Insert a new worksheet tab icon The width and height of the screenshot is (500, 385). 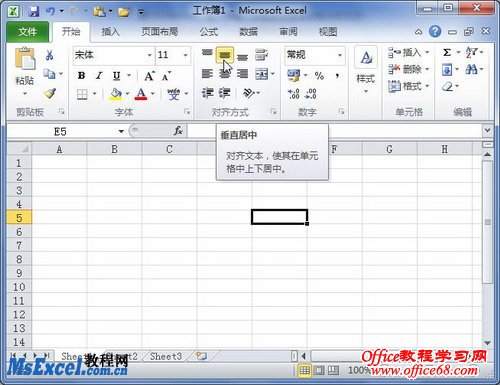(201, 356)
